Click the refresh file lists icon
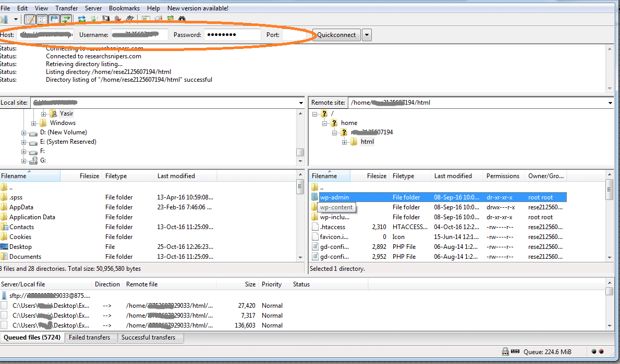 [82, 19]
